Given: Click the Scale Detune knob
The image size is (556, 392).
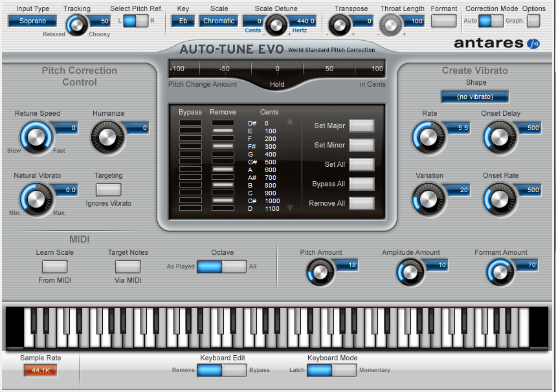Looking at the screenshot, I should tap(276, 25).
